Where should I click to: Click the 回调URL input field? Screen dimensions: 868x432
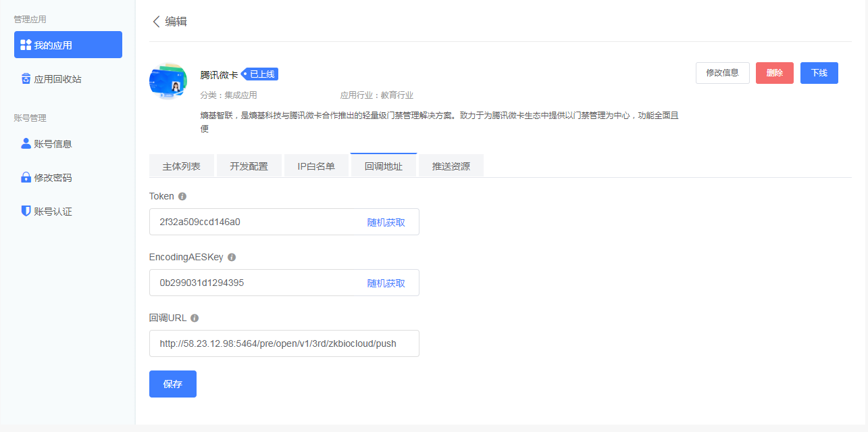(x=284, y=343)
